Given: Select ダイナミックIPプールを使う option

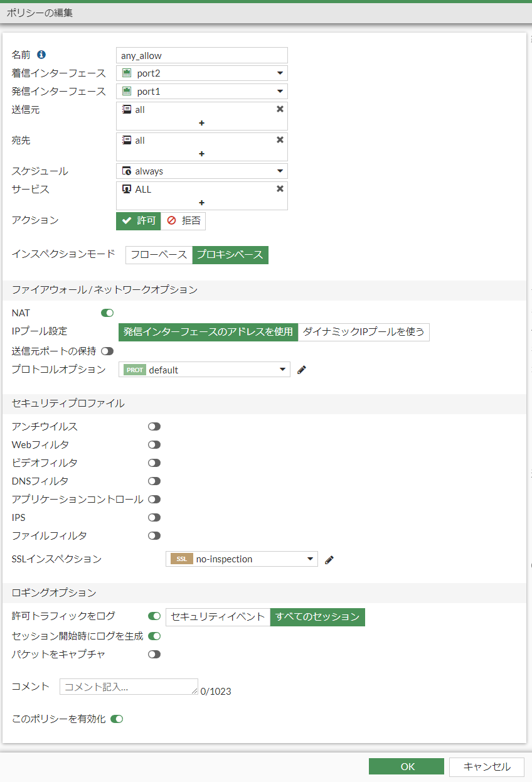Looking at the screenshot, I should (364, 332).
